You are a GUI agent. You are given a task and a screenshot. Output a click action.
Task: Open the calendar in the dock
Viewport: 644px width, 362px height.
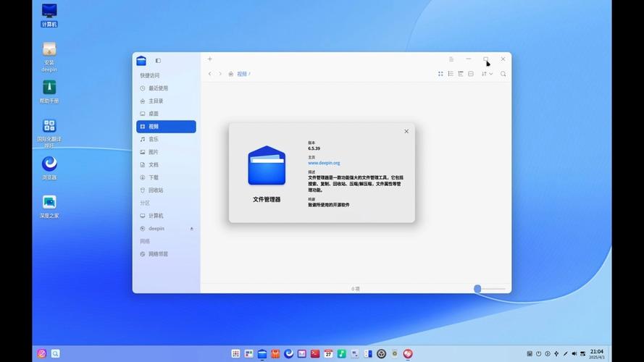click(328, 353)
